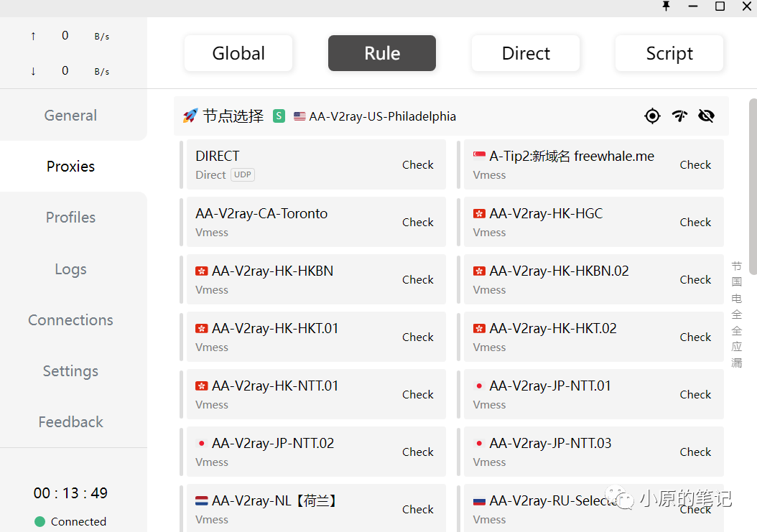757x532 pixels.
Task: Open the Connections tab in sidebar
Action: (x=70, y=320)
